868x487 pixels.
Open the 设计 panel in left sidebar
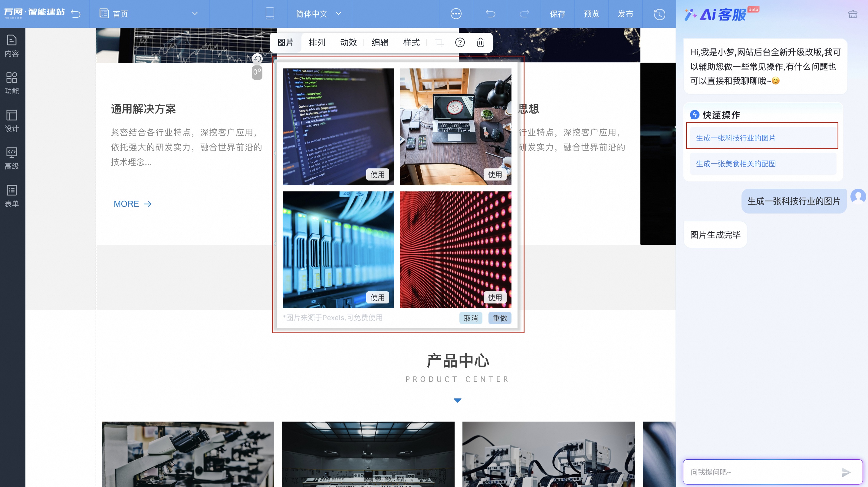coord(12,120)
